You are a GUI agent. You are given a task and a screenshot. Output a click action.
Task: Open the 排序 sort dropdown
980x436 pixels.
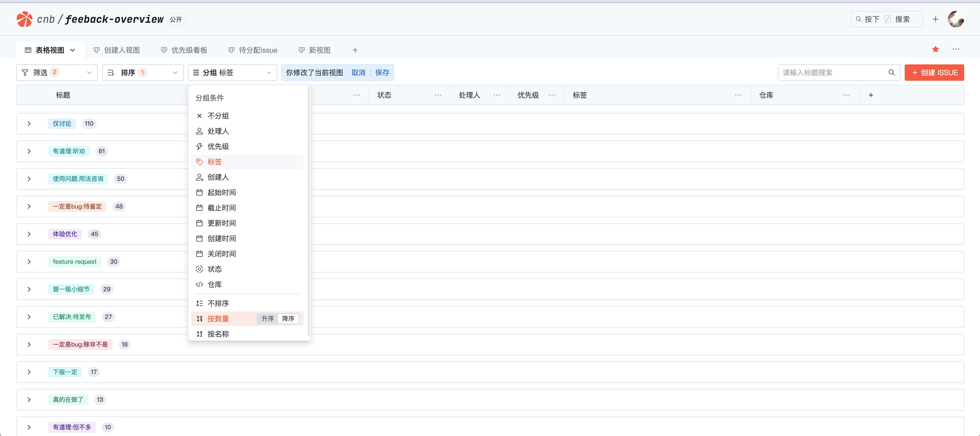coord(143,72)
